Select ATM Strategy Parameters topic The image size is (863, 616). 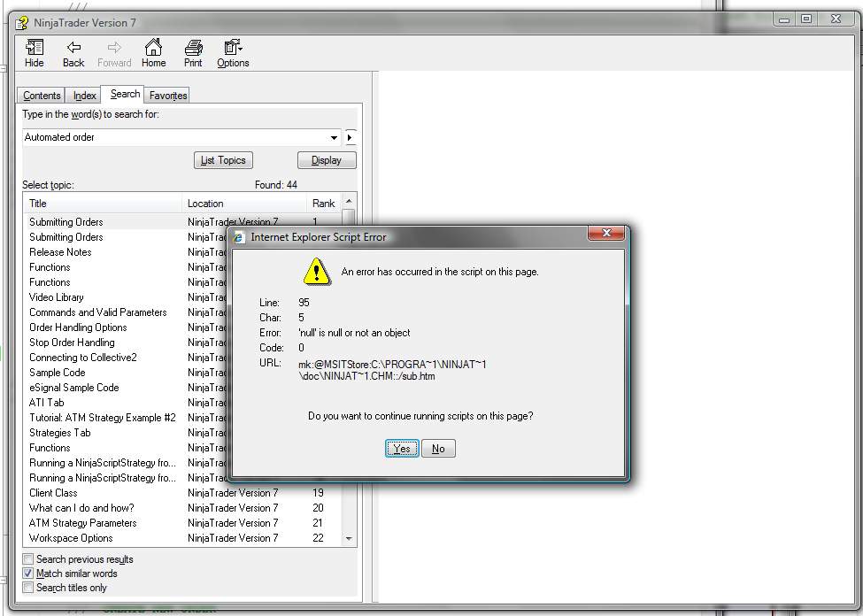coord(83,523)
